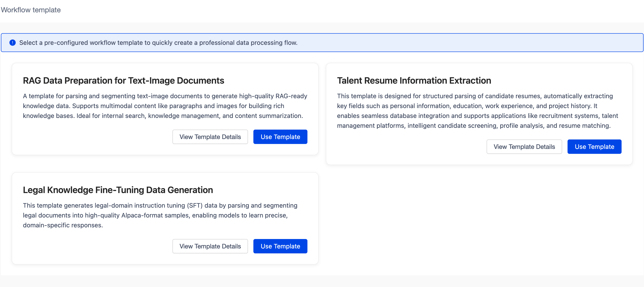
Task: Click the Talent Resume Information Extraction title
Action: click(414, 80)
